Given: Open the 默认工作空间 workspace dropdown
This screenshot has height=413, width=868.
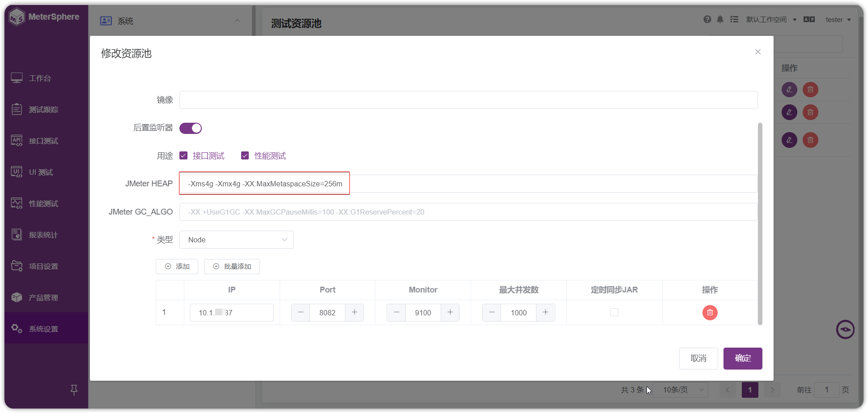Looking at the screenshot, I should [x=771, y=20].
